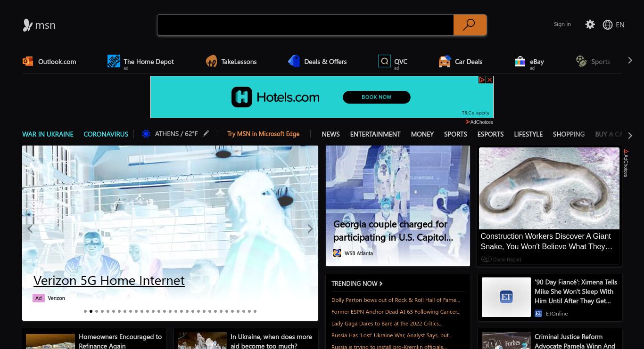This screenshot has width=644, height=349.
Task: Click the pink Ad badge next to Verizon
Action: tap(39, 298)
